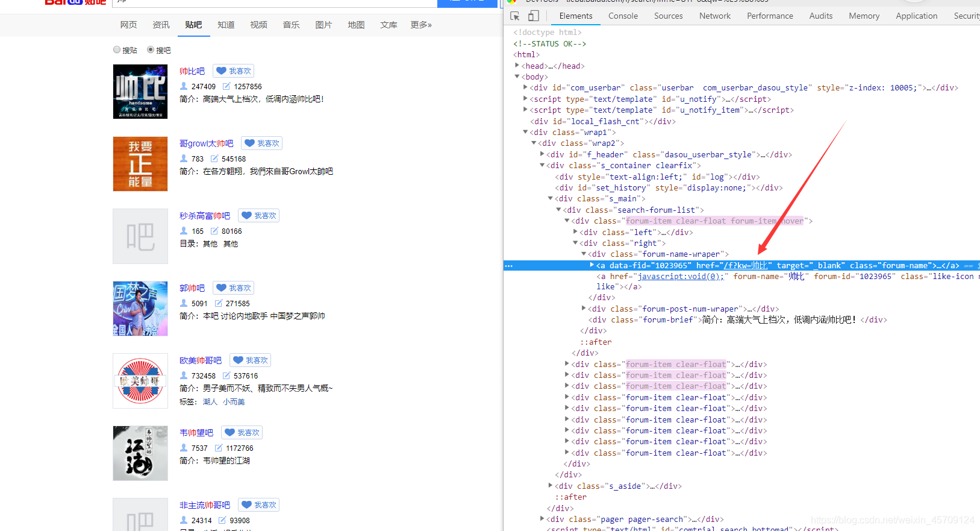Click the post count icon next to 271585

(x=218, y=303)
